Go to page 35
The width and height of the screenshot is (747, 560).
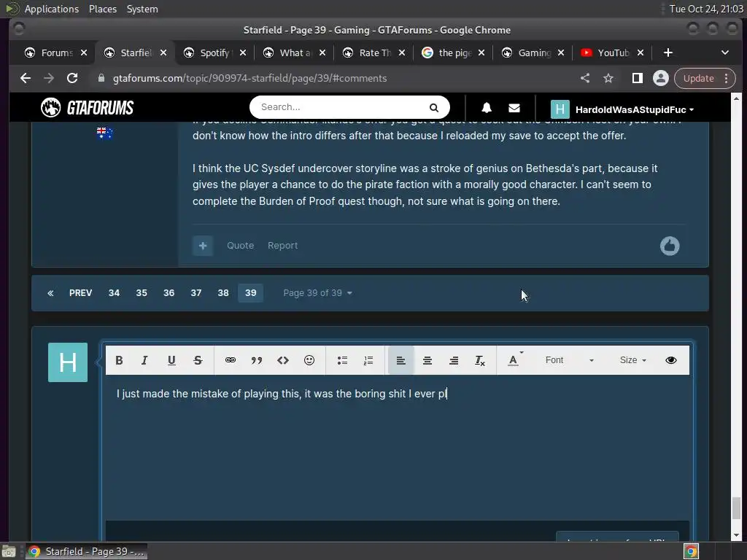click(x=142, y=293)
